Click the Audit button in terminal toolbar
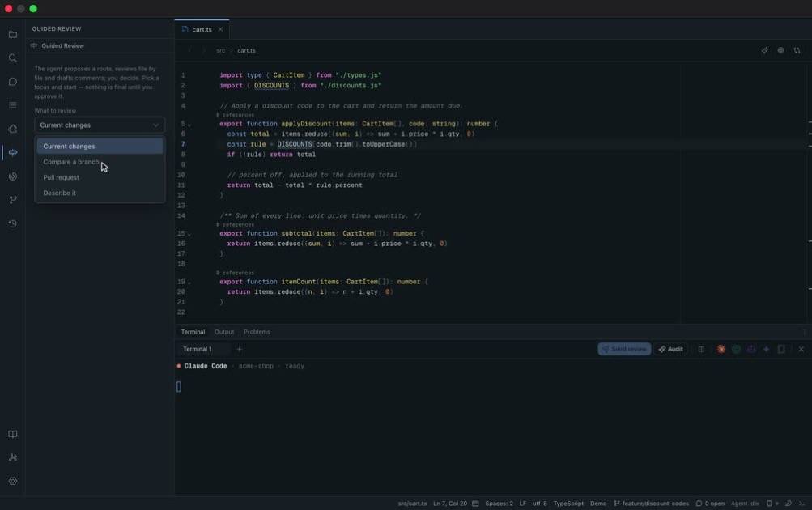 pos(670,349)
